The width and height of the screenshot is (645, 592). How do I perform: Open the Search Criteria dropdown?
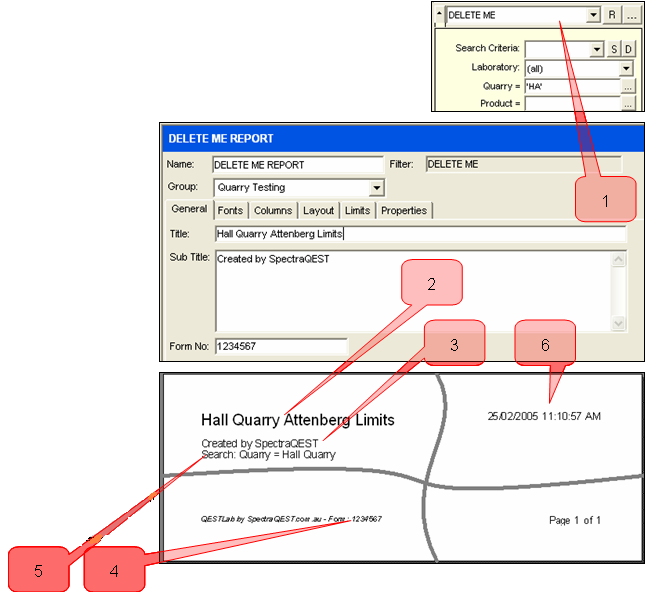tap(597, 49)
